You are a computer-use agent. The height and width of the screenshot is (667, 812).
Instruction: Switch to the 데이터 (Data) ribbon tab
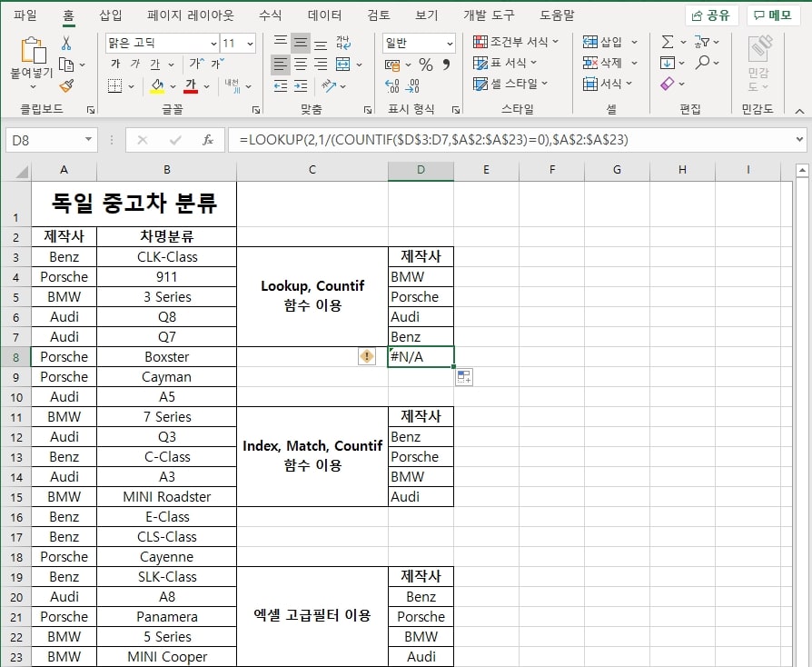pyautogui.click(x=324, y=15)
